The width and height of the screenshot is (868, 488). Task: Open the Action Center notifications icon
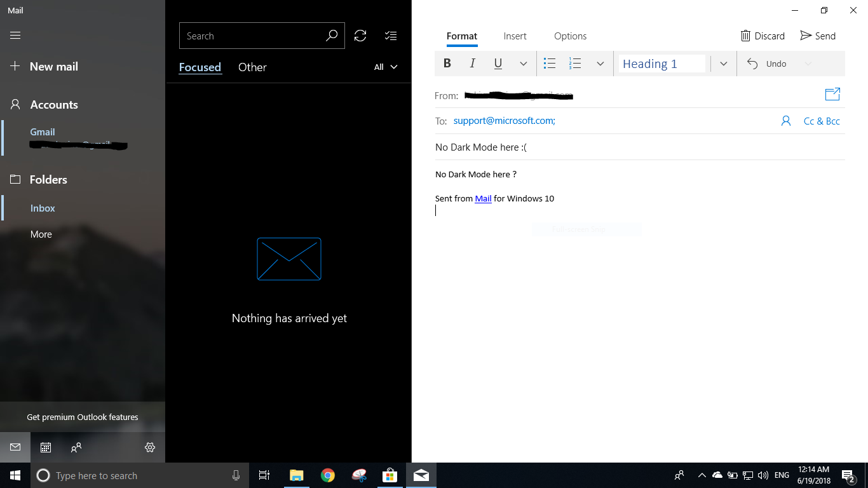tap(848, 475)
